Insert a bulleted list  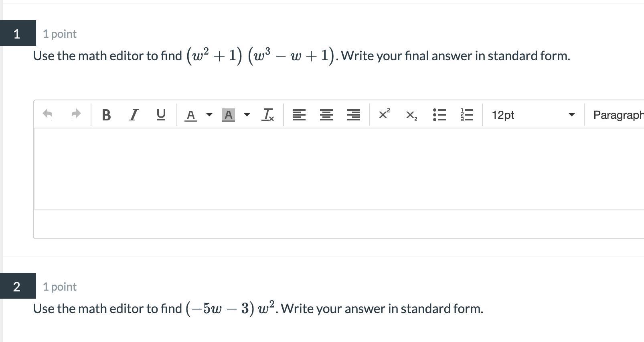pyautogui.click(x=439, y=115)
